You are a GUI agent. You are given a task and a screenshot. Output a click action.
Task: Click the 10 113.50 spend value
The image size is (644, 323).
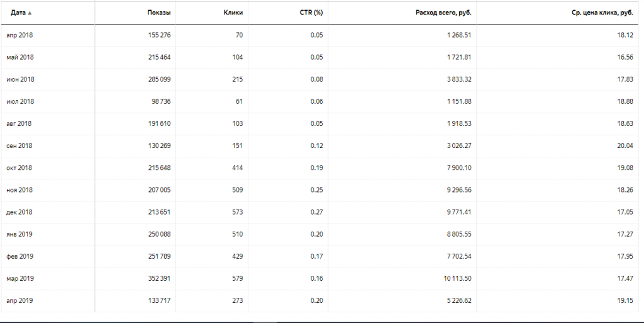[455, 278]
